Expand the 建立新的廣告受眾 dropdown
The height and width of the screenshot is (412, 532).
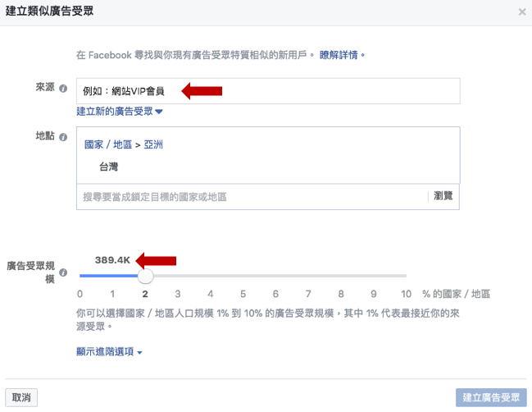tap(120, 112)
